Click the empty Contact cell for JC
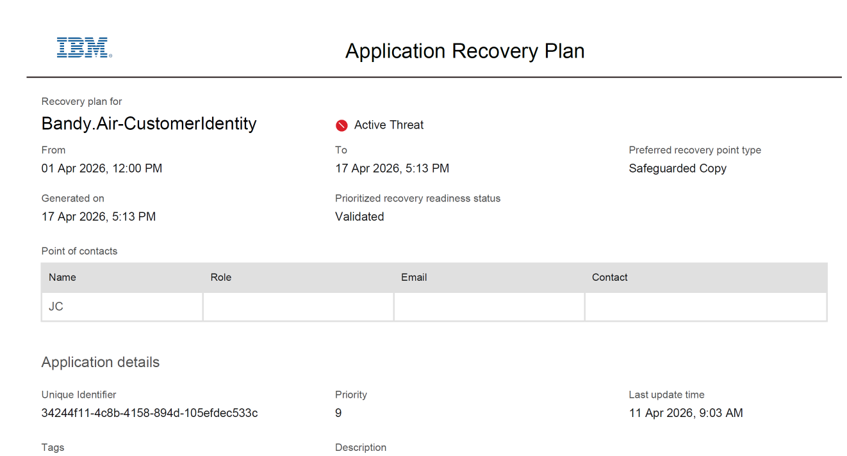Viewport: 847px width, 456px height. 705,307
